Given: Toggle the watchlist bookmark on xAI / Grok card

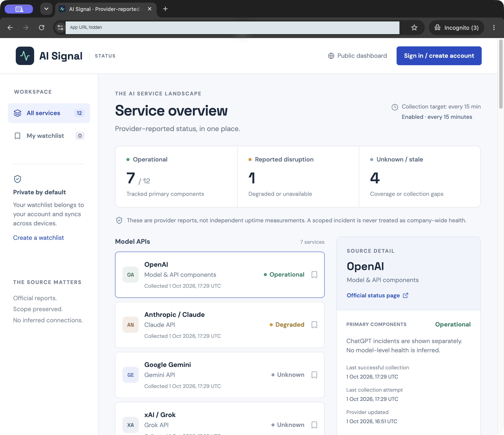Looking at the screenshot, I should coord(314,425).
